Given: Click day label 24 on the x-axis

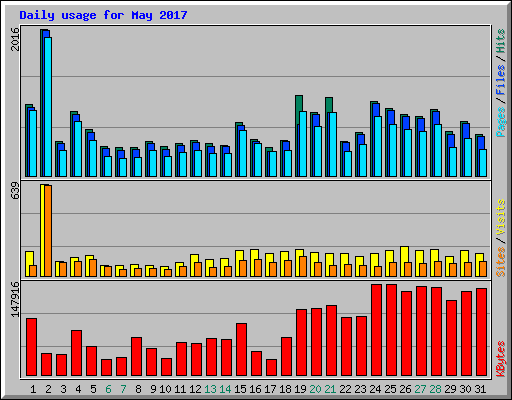Looking at the screenshot, I should (x=375, y=389).
